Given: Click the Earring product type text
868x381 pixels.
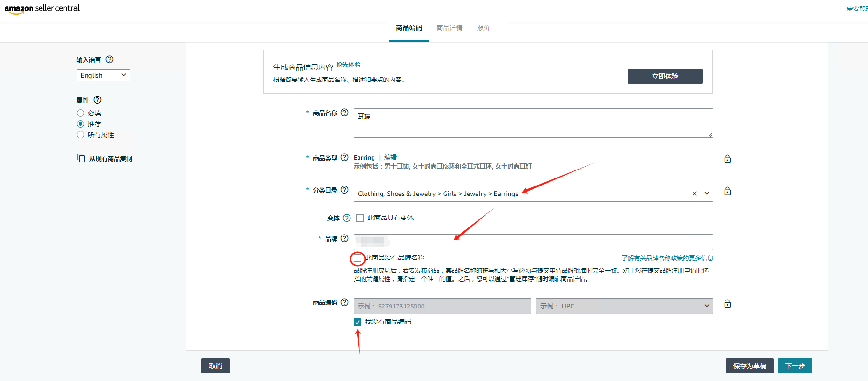Looking at the screenshot, I should point(364,158).
